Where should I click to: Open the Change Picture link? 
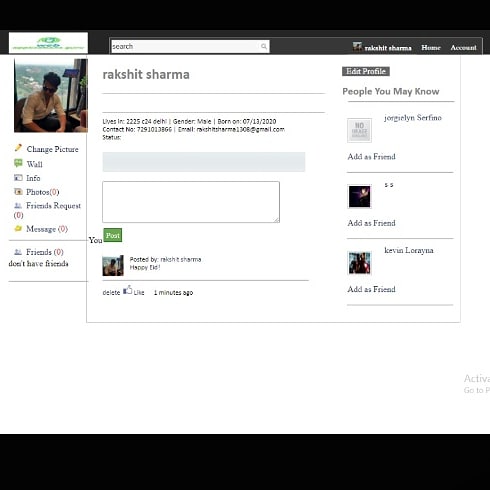coord(53,149)
